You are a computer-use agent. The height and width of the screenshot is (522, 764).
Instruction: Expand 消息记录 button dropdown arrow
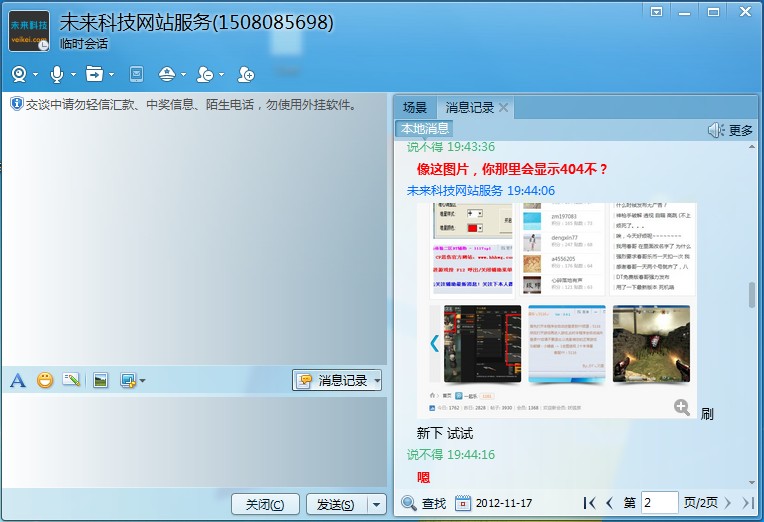(377, 381)
